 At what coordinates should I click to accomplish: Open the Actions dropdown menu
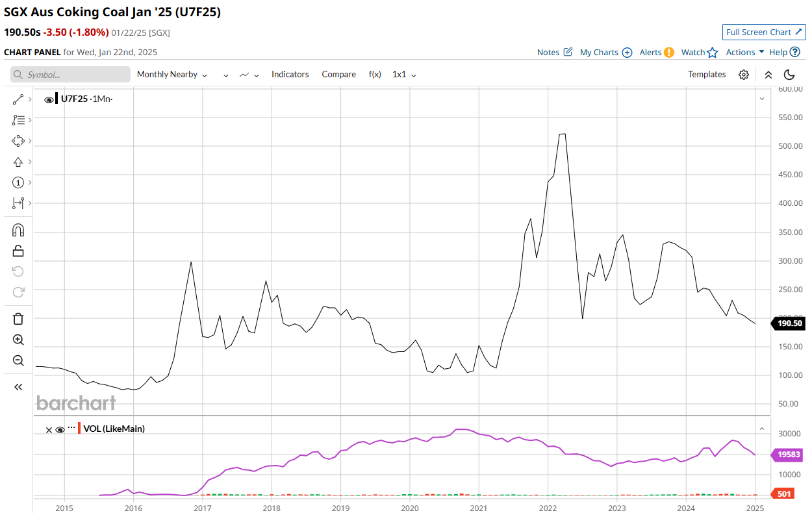[744, 52]
